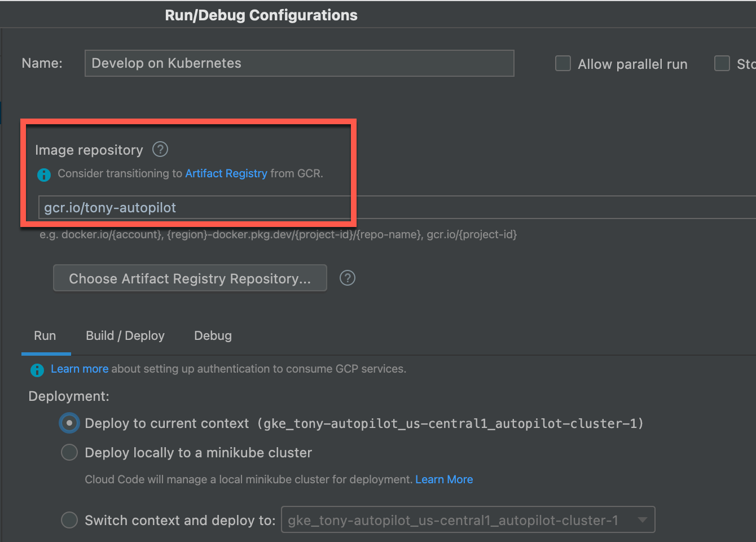Click the example repository format hint text
This screenshot has width=756, height=542.
[x=278, y=234]
